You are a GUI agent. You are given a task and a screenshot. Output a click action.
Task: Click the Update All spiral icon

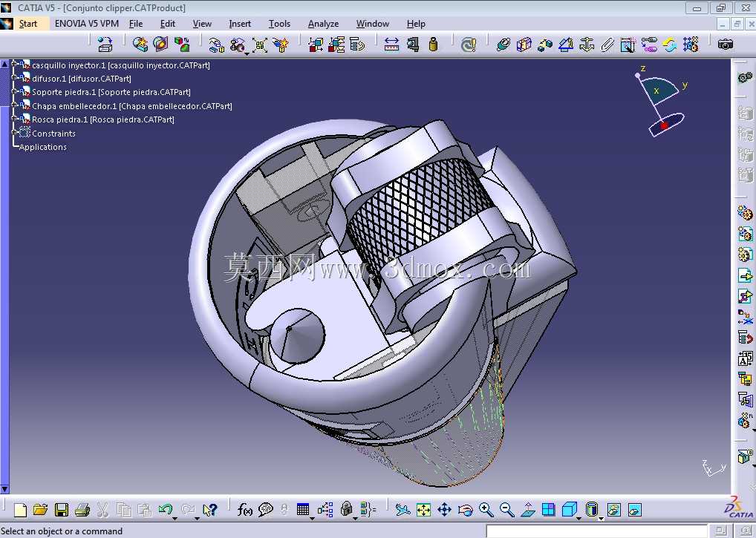click(468, 45)
